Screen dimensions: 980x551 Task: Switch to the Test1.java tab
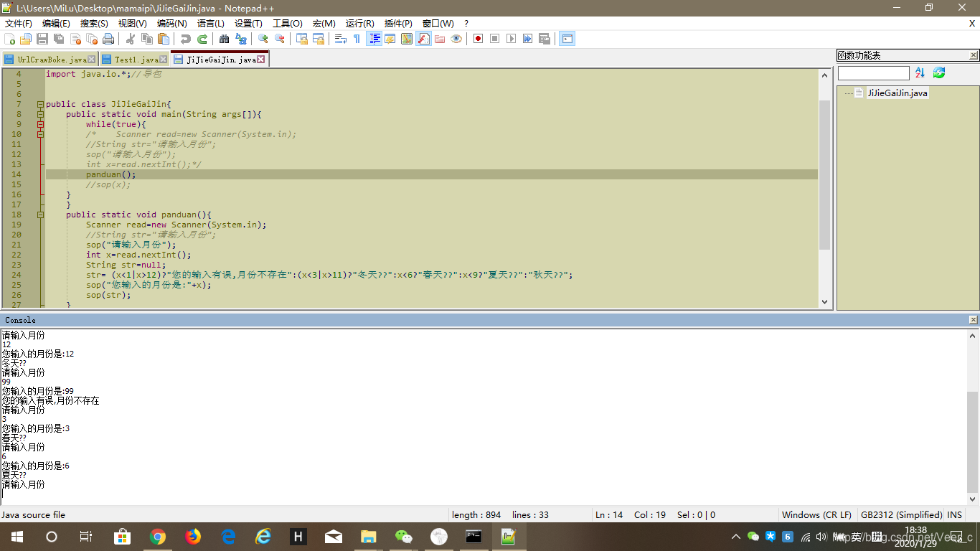point(134,60)
